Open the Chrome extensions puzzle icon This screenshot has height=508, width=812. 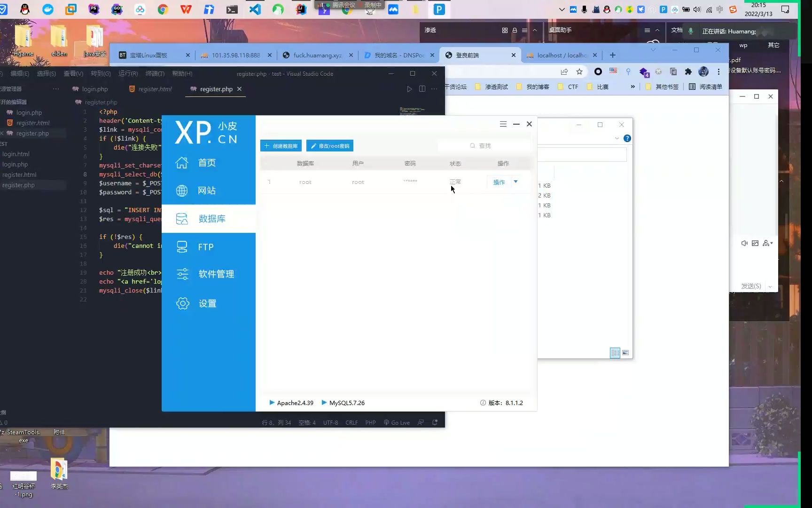(x=688, y=71)
